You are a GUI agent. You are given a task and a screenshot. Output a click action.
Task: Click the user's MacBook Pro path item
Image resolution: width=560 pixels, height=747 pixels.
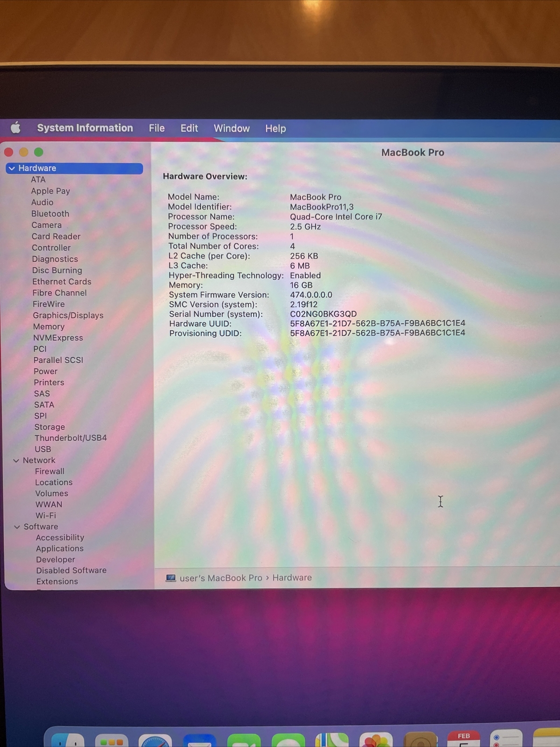click(221, 578)
